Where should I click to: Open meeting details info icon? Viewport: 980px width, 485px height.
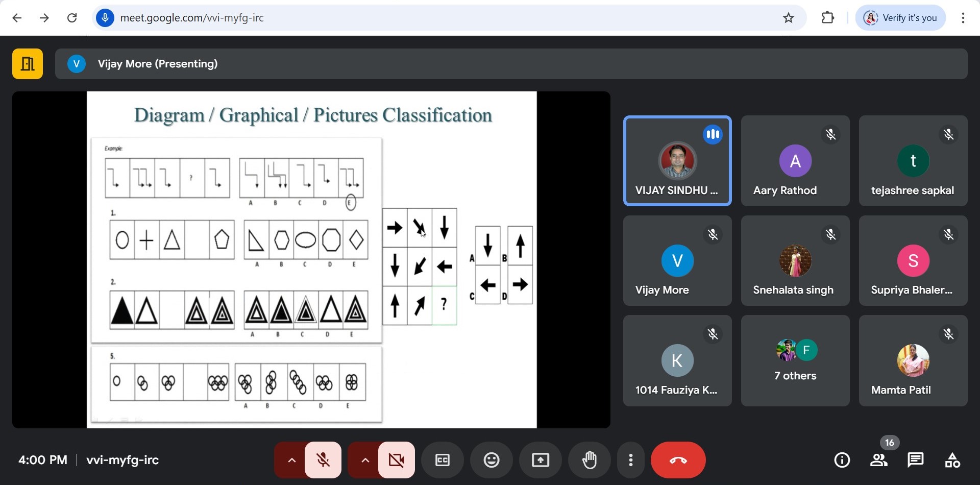coord(842,460)
